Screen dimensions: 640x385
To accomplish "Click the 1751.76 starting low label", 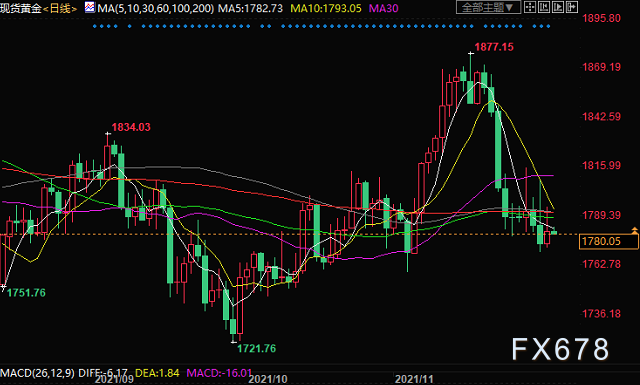I will click(x=26, y=293).
